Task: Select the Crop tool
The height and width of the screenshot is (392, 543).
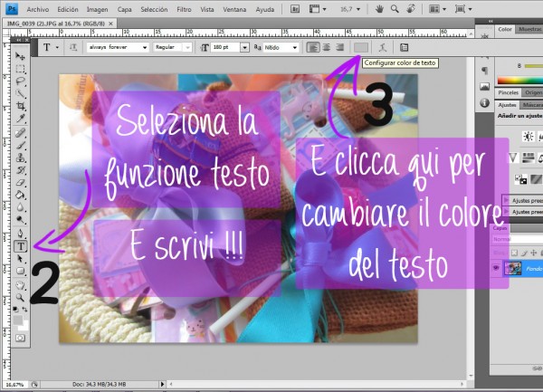Action: tap(20, 106)
